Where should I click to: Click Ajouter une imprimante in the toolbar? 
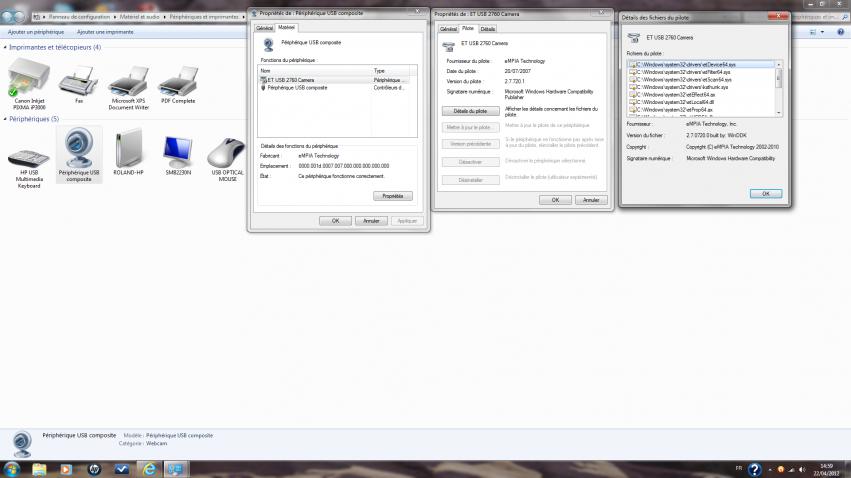(x=105, y=32)
